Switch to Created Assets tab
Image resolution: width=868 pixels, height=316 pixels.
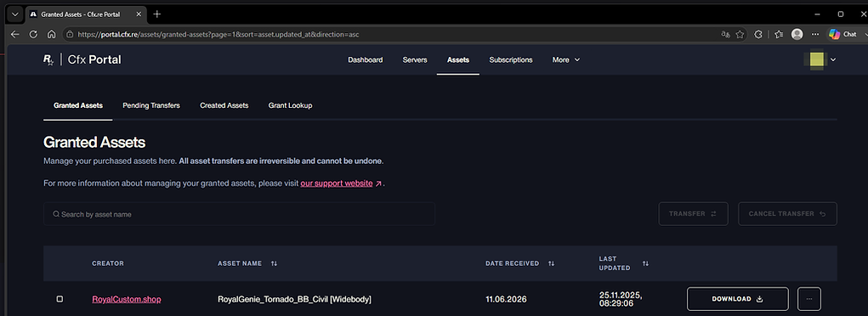click(224, 105)
